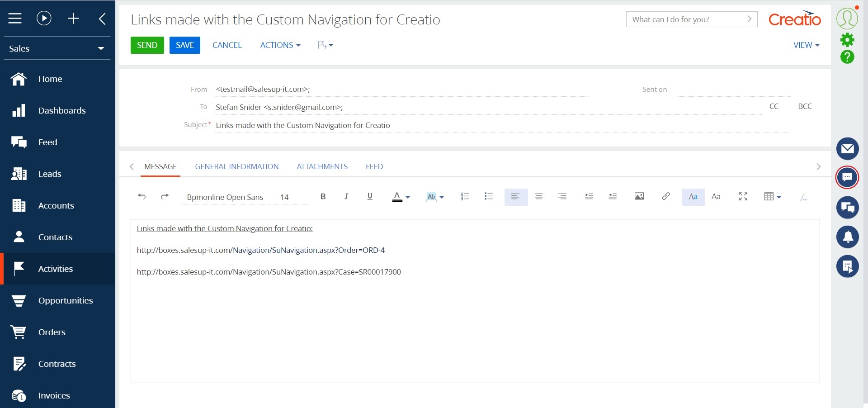The image size is (868, 408).
Task: Open the hamburger navigation menu
Action: point(15,19)
